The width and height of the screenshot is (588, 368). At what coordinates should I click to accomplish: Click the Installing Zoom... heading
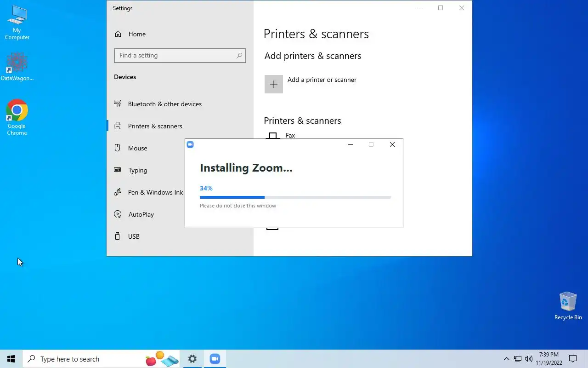[x=246, y=168]
